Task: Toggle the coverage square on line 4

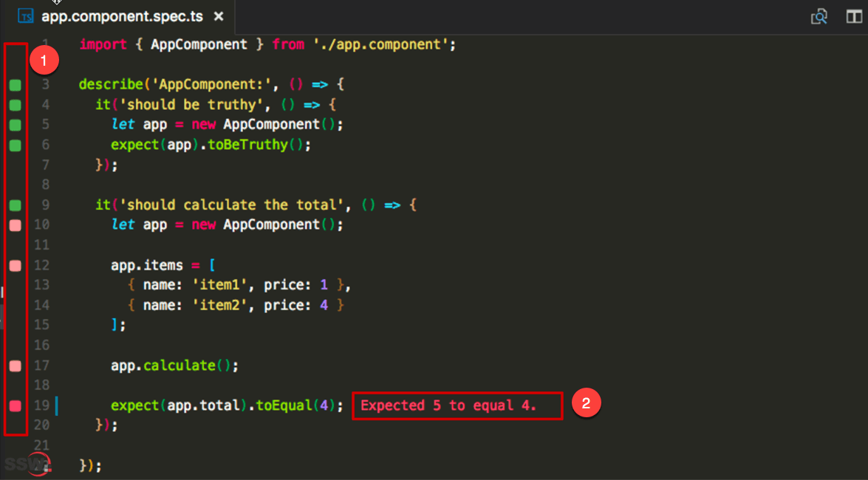Action: tap(14, 105)
